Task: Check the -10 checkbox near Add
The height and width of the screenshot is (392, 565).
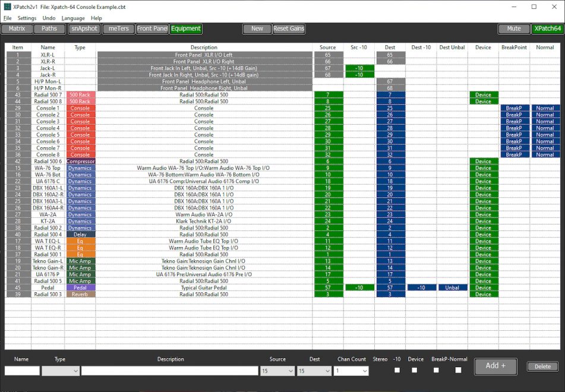Action: click(415, 370)
